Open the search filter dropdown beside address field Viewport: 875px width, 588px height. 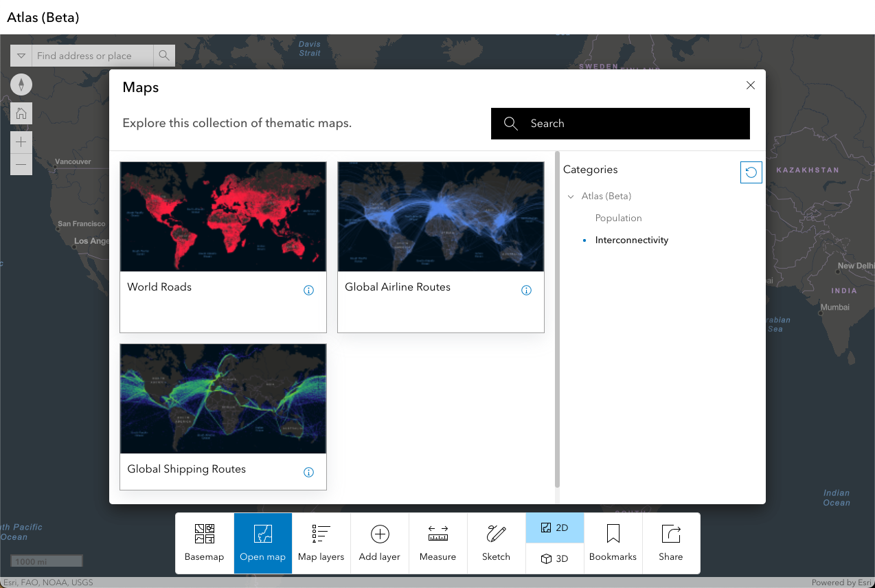21,55
